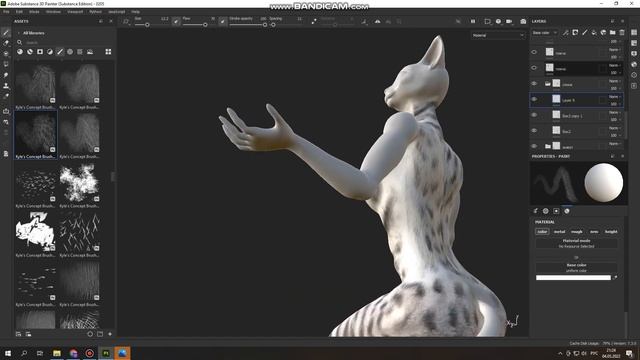640x360 pixels.
Task: Click the symmetry icon in top toolbar
Action: [x=378, y=21]
